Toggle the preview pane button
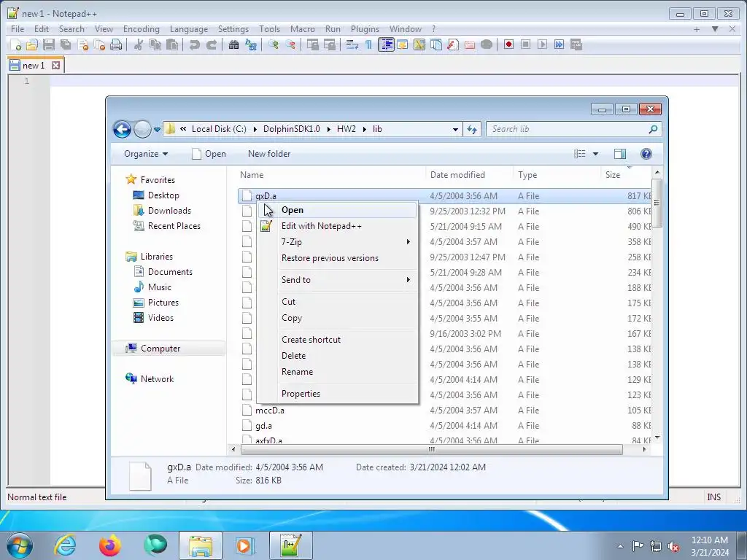The height and width of the screenshot is (560, 747). pyautogui.click(x=620, y=154)
